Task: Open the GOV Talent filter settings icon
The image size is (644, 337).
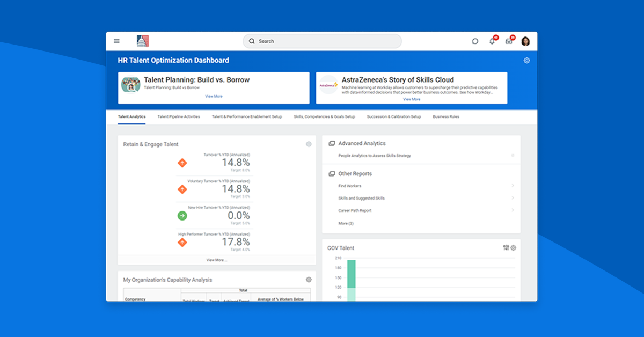Action: point(507,247)
